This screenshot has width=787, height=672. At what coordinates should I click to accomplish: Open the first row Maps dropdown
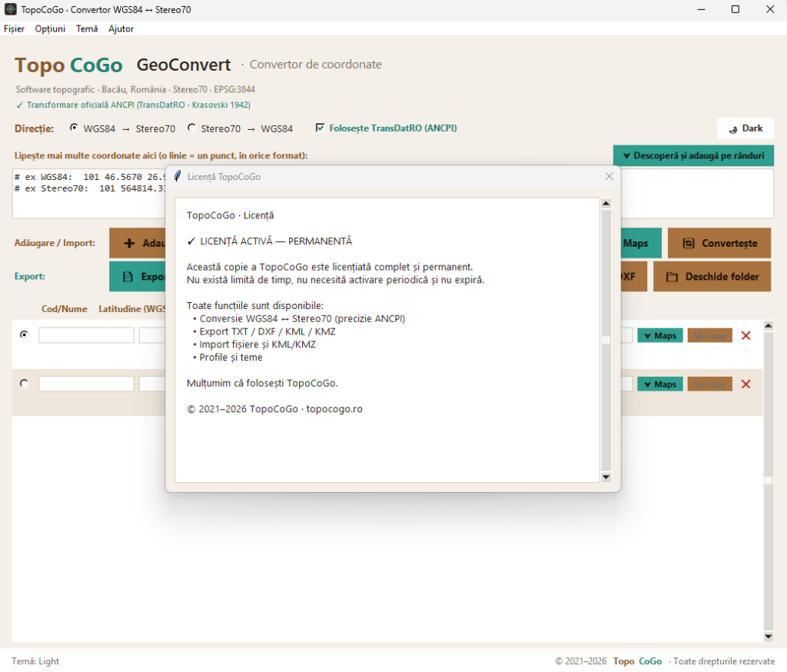click(x=659, y=335)
